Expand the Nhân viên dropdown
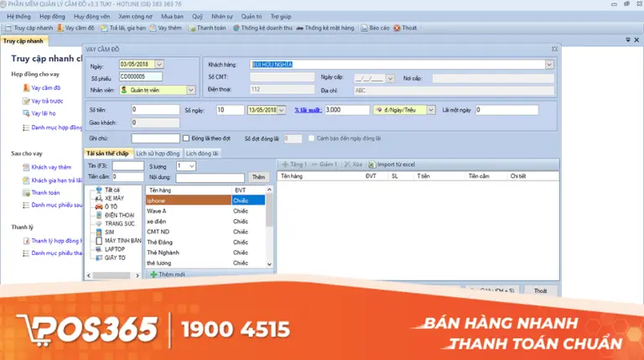644x360 pixels. 191,90
